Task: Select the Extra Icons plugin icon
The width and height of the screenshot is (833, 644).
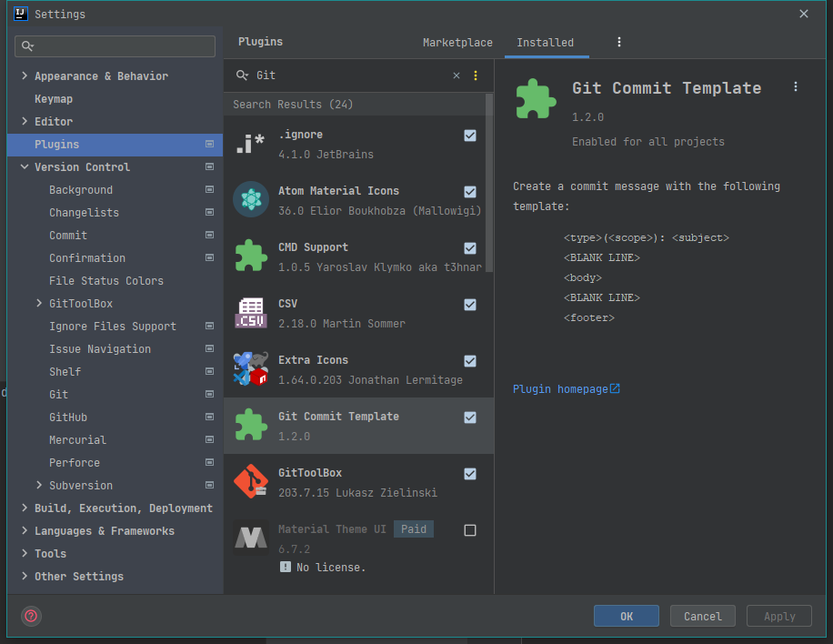Action: click(x=251, y=369)
